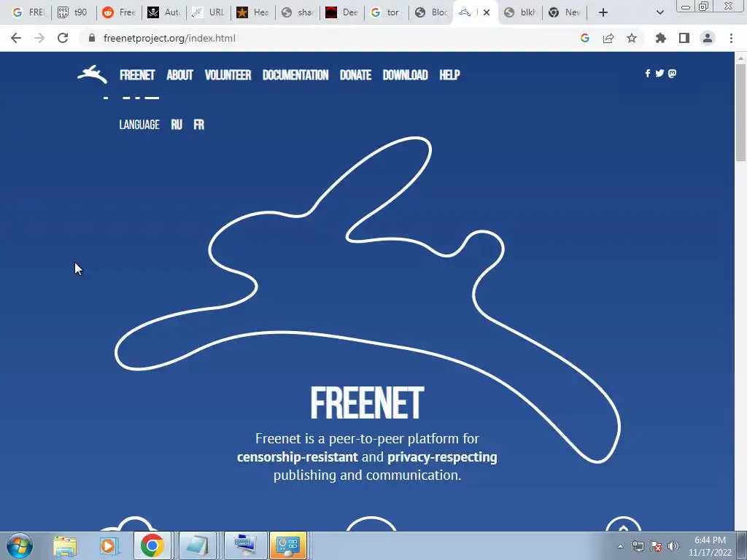747x560 pixels.
Task: Show hidden system tray icons
Action: click(620, 546)
